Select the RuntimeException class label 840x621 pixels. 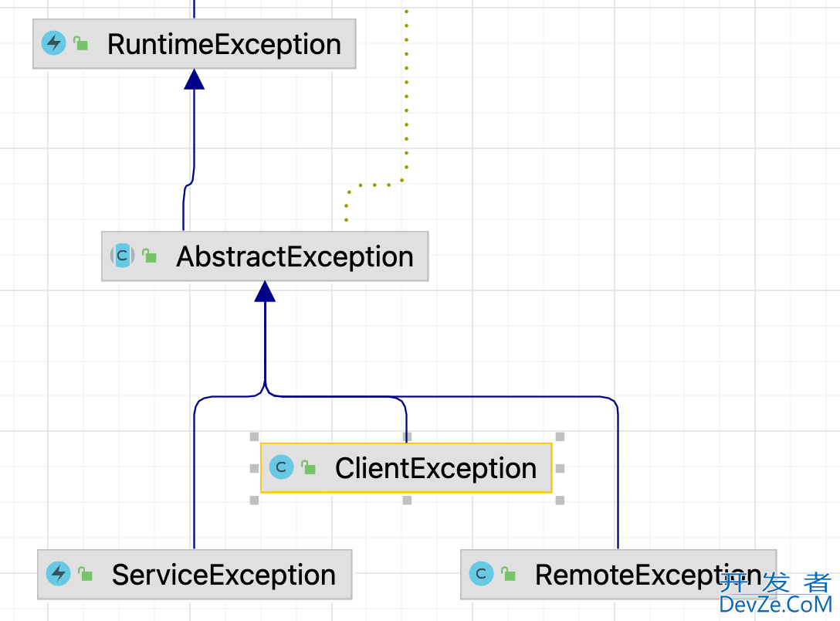[224, 44]
